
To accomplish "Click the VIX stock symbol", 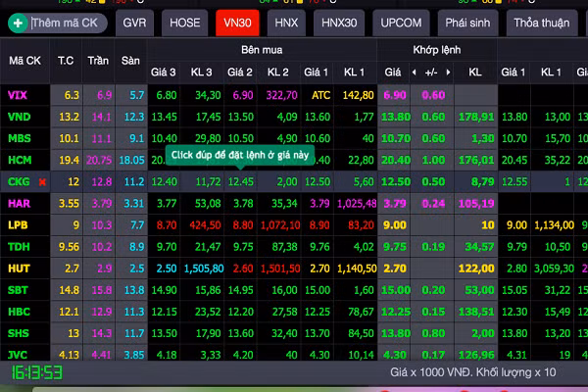I will (x=18, y=95).
